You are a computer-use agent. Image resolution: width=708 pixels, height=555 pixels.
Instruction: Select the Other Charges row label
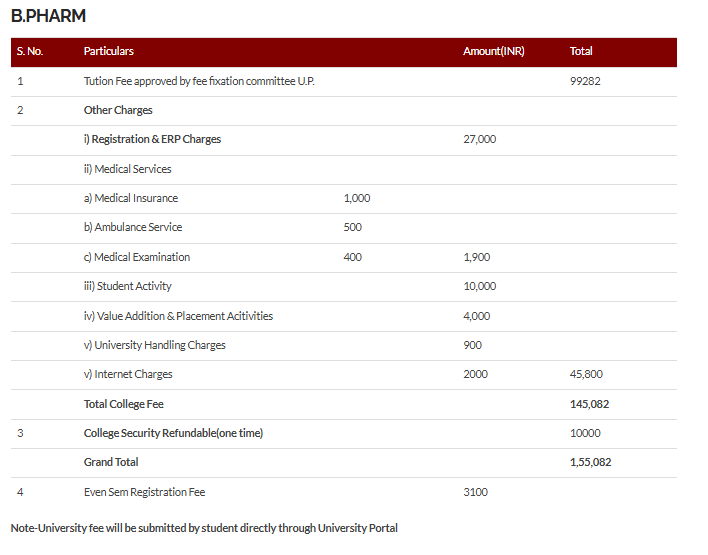coord(118,110)
